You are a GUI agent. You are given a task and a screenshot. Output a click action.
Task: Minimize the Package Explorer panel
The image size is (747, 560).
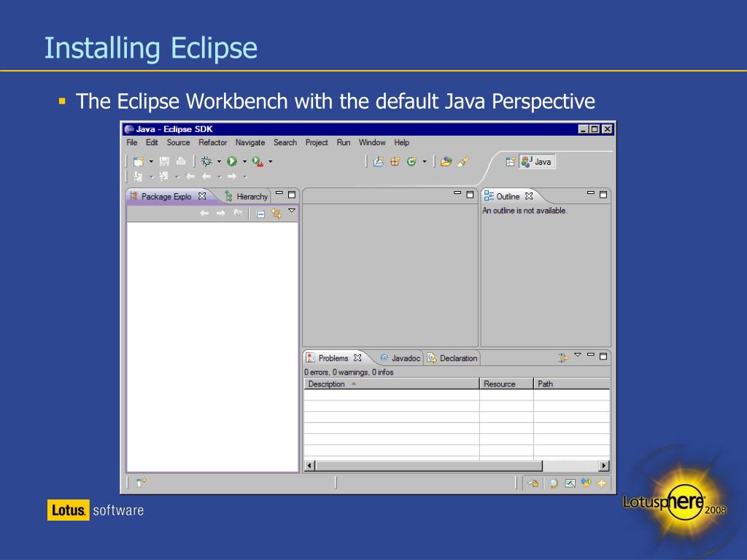coord(279,193)
